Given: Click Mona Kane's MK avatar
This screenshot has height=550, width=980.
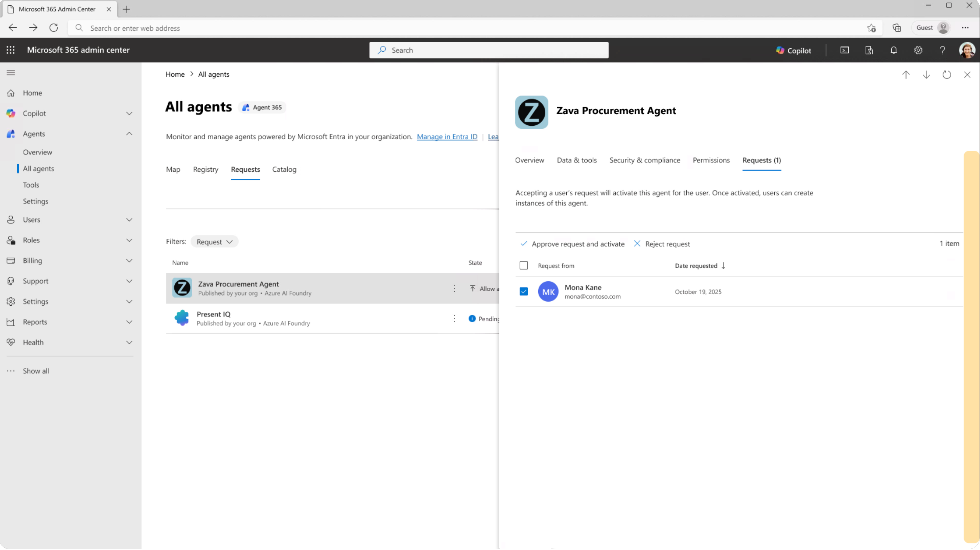Looking at the screenshot, I should 548,292.
